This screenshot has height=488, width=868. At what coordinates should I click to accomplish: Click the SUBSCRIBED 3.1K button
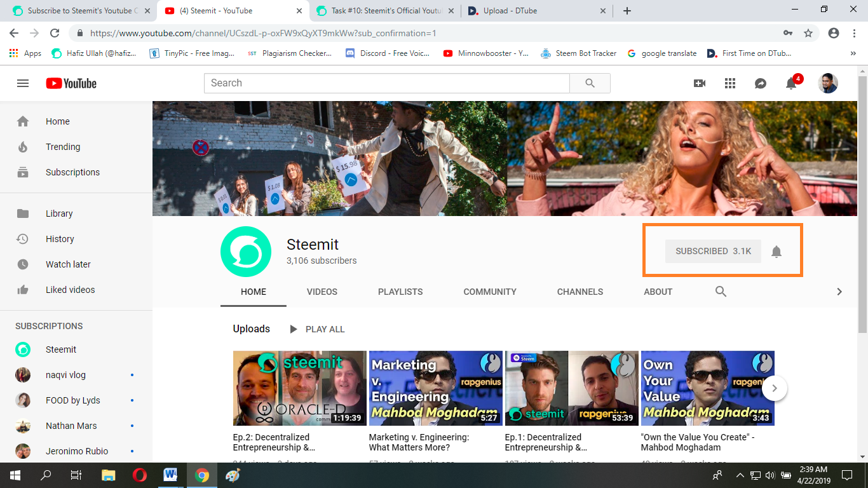coord(713,251)
